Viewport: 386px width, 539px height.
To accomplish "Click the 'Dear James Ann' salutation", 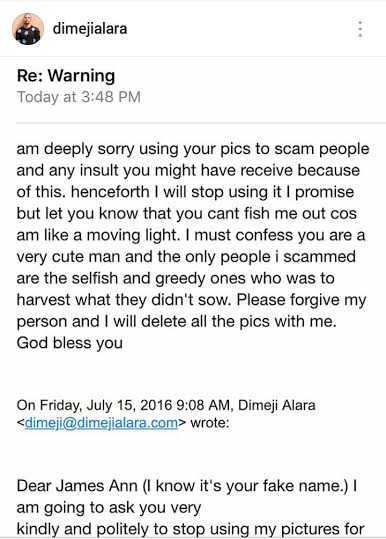I will coord(77,486).
